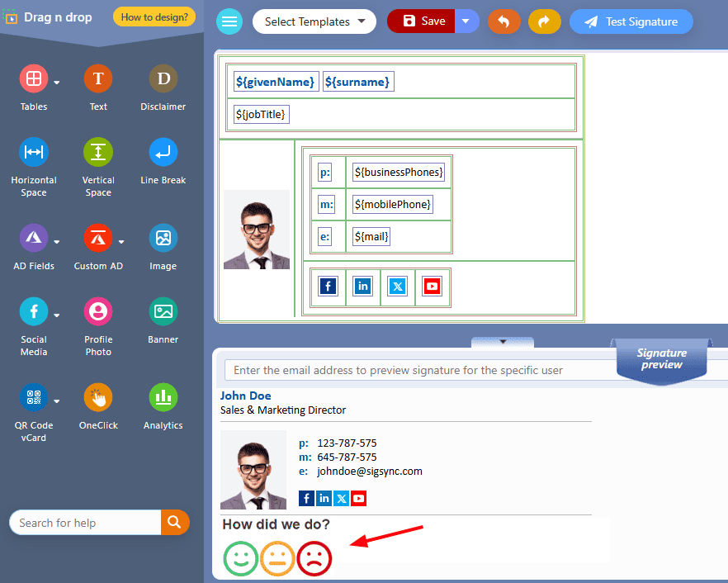728x583 pixels.
Task: Select the ${surname} placeholder field
Action: (x=357, y=82)
